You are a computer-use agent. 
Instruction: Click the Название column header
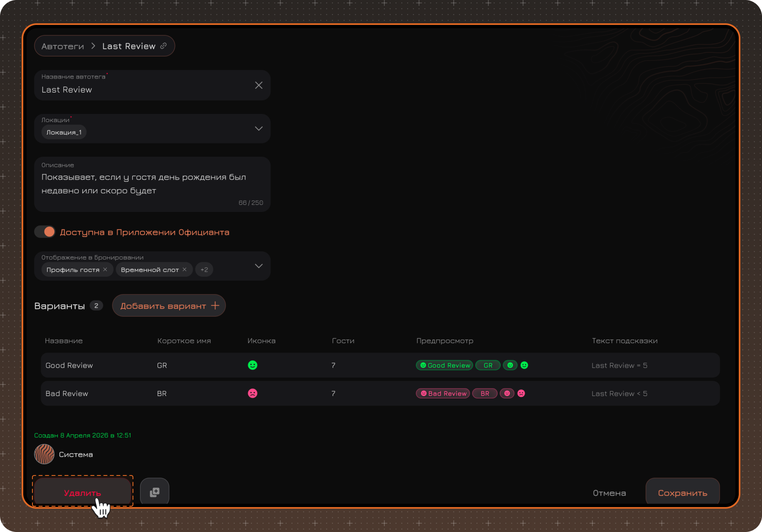(x=64, y=341)
